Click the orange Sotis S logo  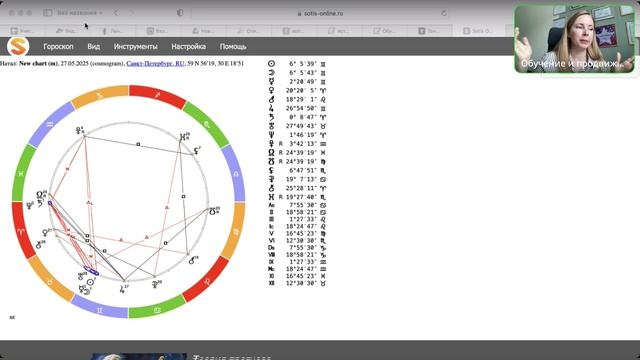[18, 47]
